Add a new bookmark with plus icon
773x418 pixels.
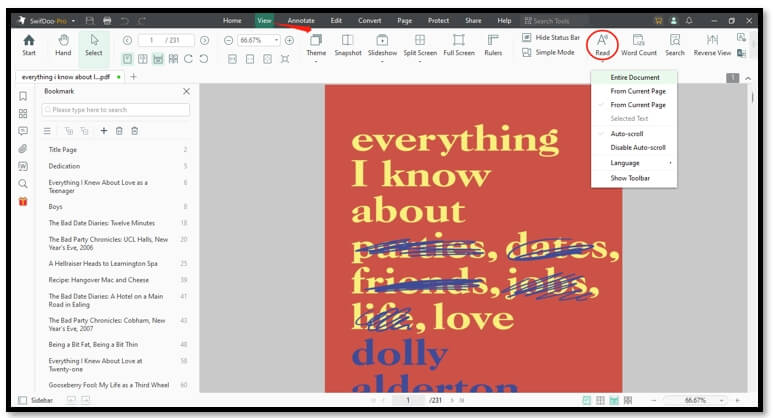(104, 131)
